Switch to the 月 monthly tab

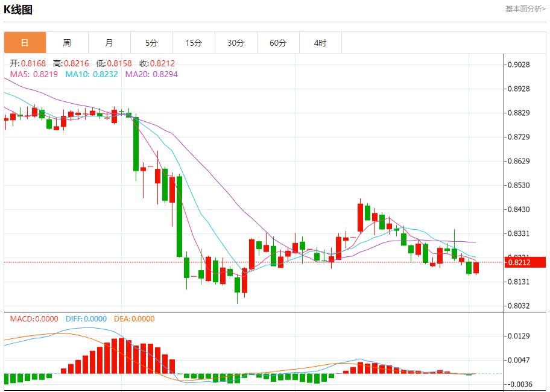click(x=109, y=43)
